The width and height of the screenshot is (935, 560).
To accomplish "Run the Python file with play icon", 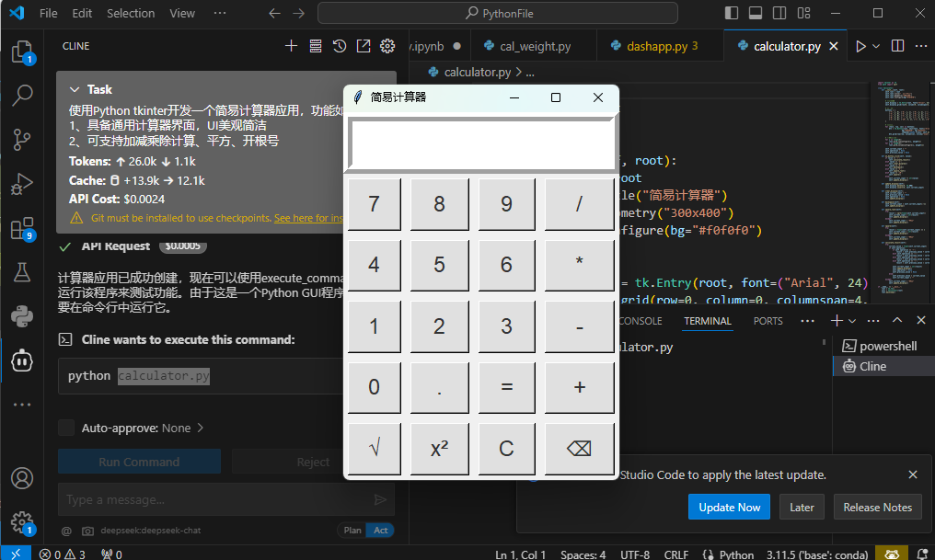I will coord(860,46).
